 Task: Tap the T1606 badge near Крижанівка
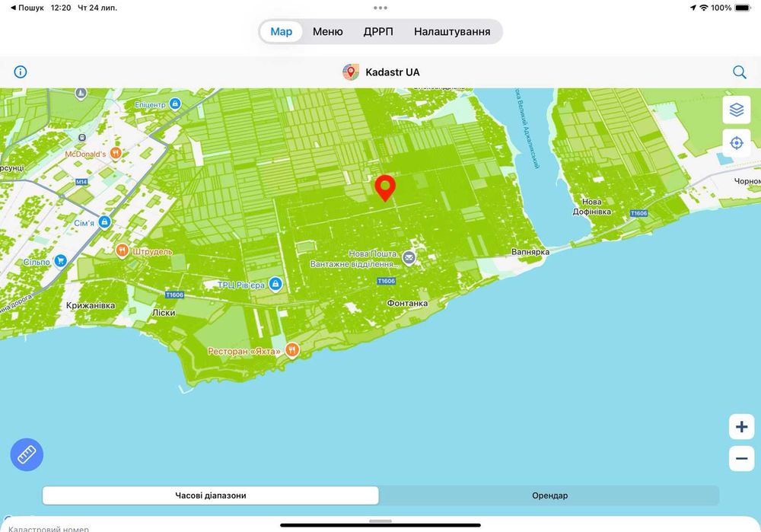[x=175, y=295]
